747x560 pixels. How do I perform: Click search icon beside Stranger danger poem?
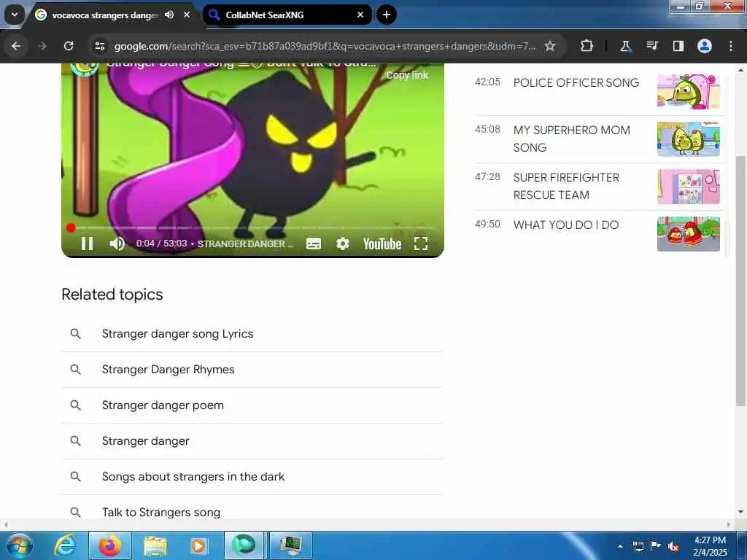coord(75,405)
